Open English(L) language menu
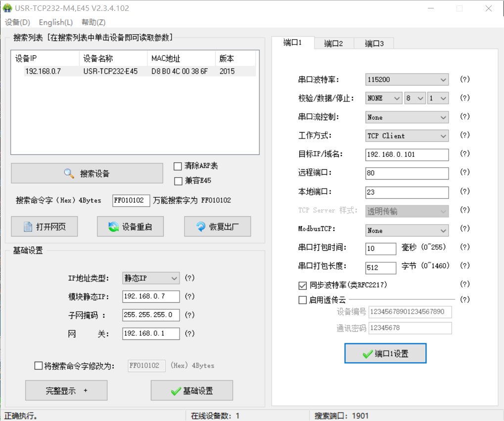Viewport: 504px width, 421px height. pyautogui.click(x=55, y=22)
